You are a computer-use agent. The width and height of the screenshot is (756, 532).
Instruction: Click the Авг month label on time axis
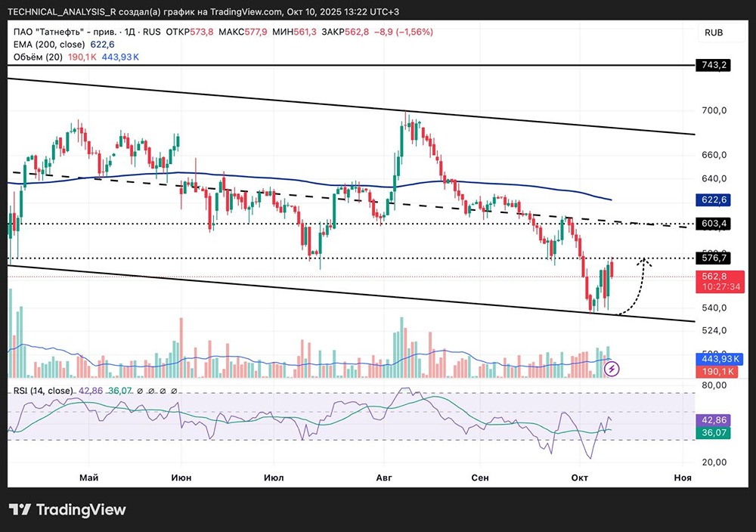pyautogui.click(x=383, y=478)
